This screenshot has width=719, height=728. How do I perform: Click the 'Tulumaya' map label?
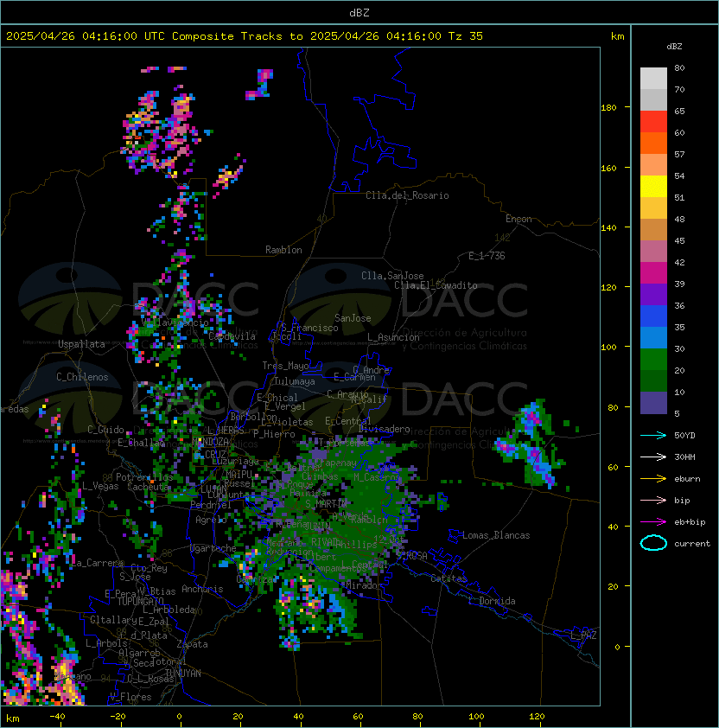click(295, 381)
